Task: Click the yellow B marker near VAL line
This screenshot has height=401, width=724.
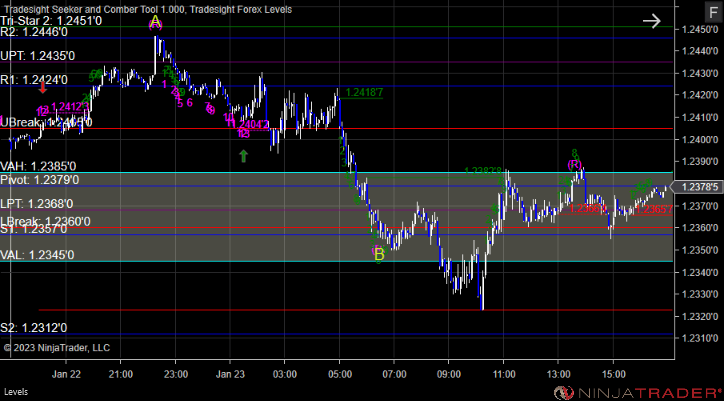Action: [x=379, y=254]
